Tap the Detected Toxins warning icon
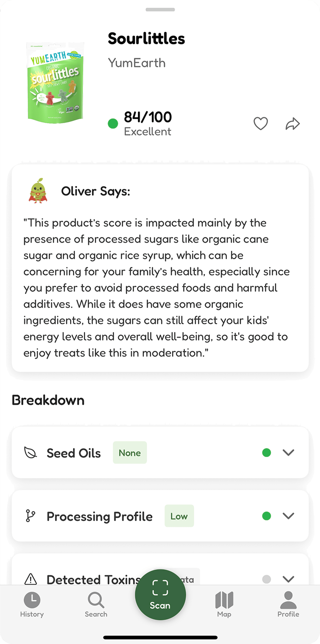Image resolution: width=320 pixels, height=644 pixels. 31,579
